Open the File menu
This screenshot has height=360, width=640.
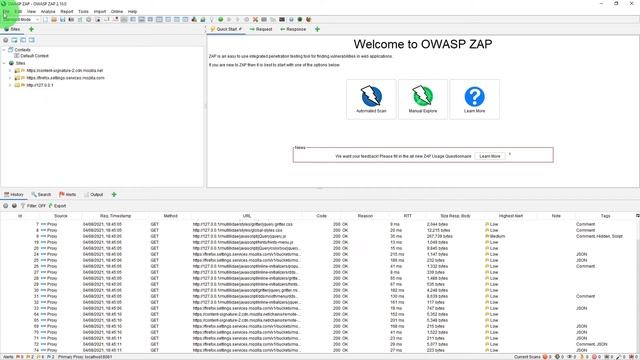coord(6,11)
